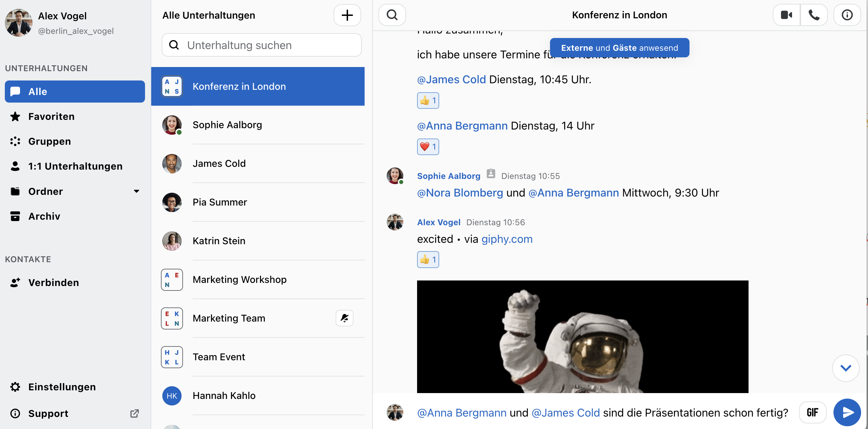Click the 1:1 Unterhaltungen person icon

pyautogui.click(x=15, y=166)
